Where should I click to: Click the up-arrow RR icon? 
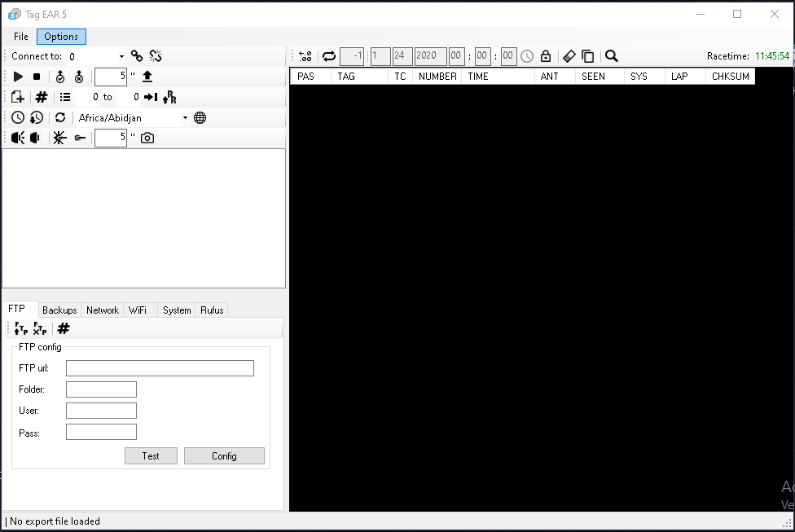169,97
